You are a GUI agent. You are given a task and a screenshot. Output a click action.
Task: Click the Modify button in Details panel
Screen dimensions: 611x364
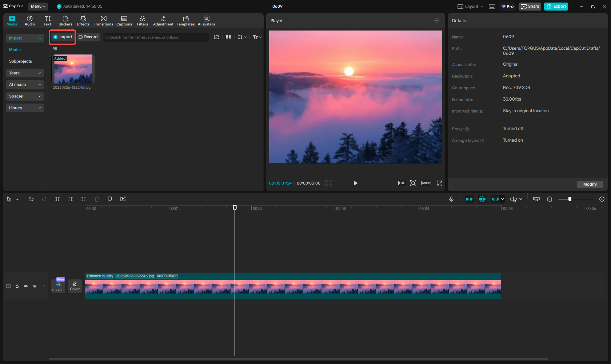point(590,185)
